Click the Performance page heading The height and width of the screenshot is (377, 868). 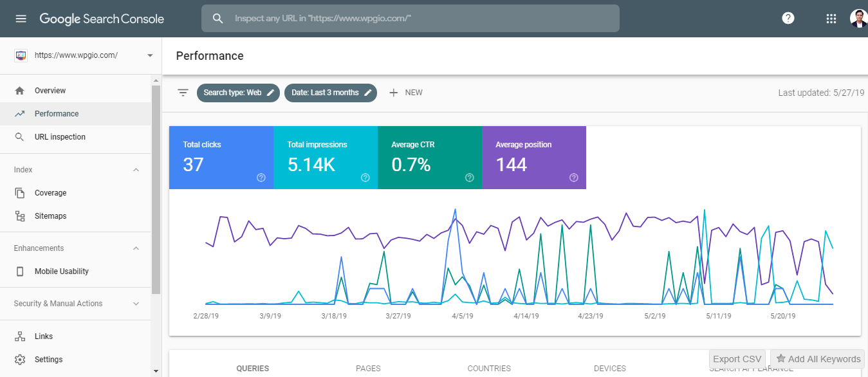210,56
